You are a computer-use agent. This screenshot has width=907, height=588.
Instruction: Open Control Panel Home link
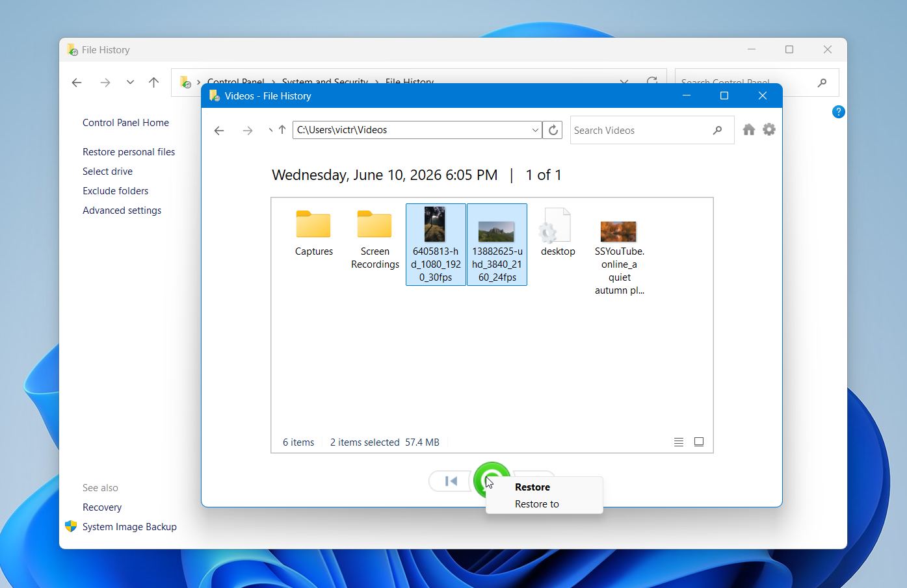click(125, 123)
